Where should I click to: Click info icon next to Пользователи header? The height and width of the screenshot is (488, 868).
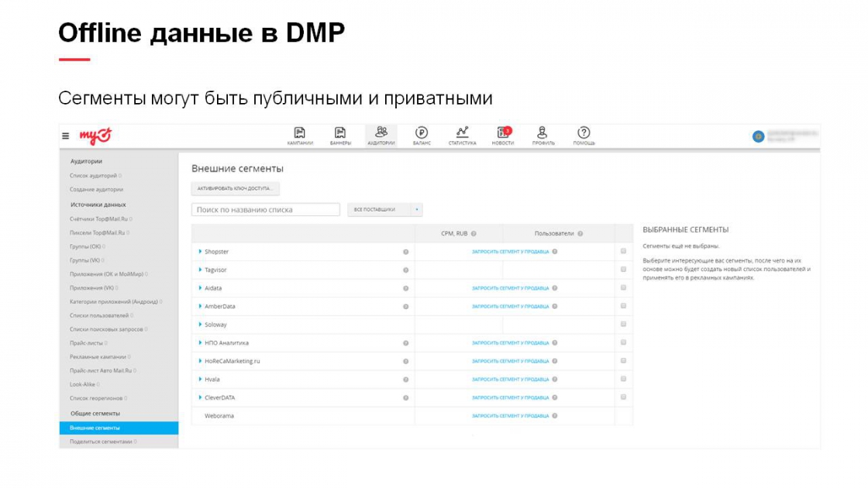[x=580, y=233]
